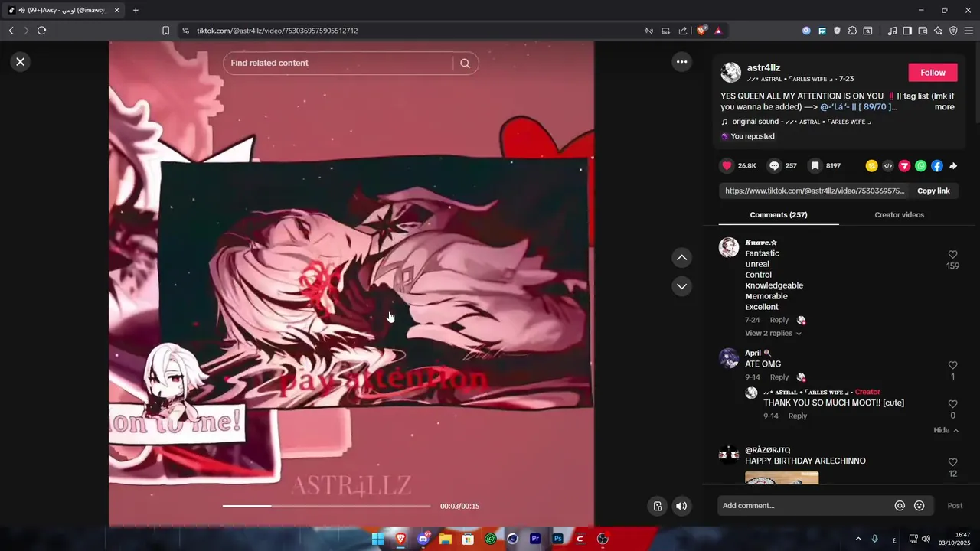Reply to the creator's THANK YOU comment
The width and height of the screenshot is (980, 551).
797,416
